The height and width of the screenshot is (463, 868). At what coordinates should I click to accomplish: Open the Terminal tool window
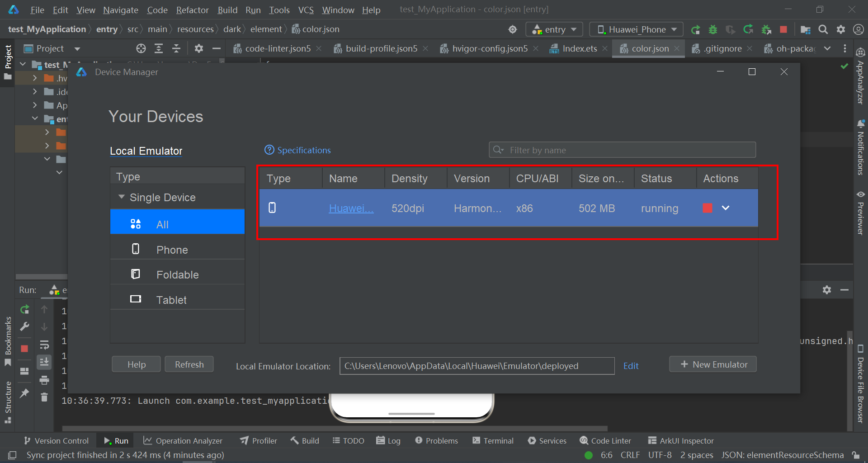[493, 441]
